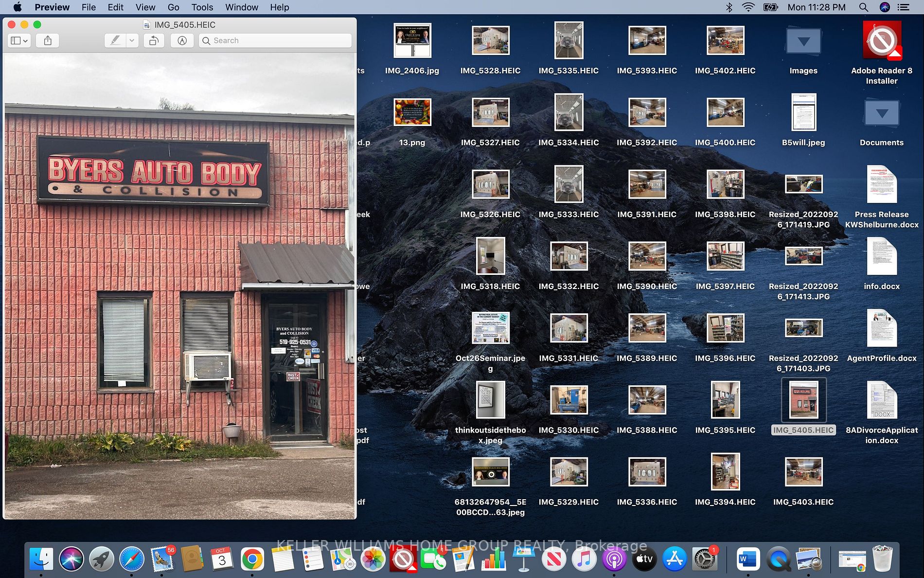Click the Wi-Fi status icon
924x578 pixels.
click(x=748, y=7)
